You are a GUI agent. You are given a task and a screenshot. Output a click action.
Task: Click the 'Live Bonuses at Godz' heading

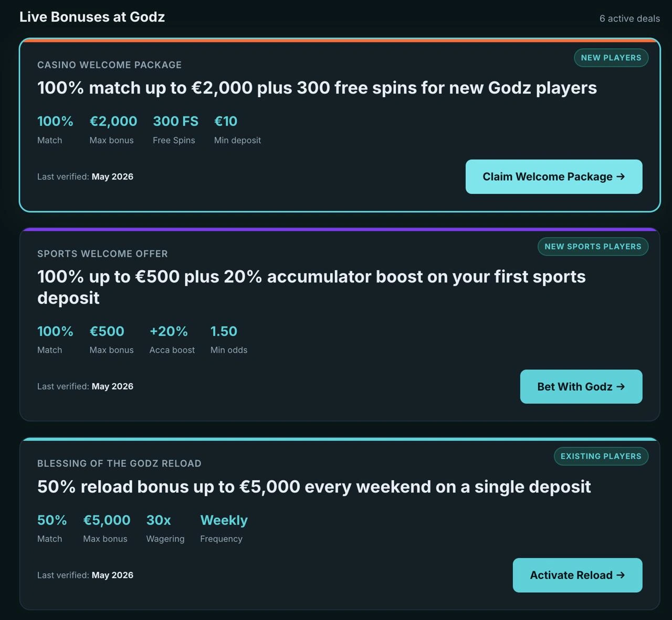click(x=92, y=17)
